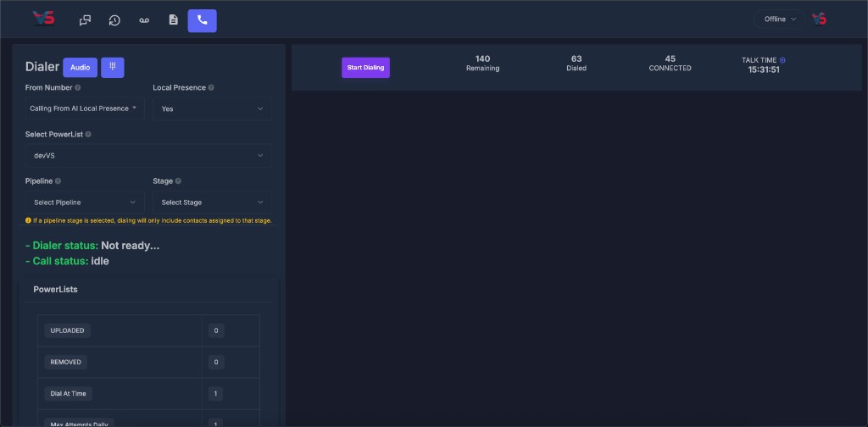Click the Talk Time info icon

click(x=782, y=60)
